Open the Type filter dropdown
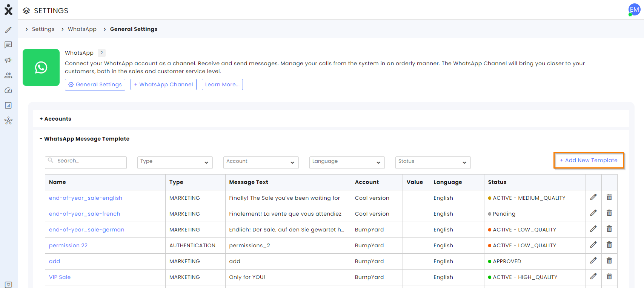The image size is (644, 288). 175,162
